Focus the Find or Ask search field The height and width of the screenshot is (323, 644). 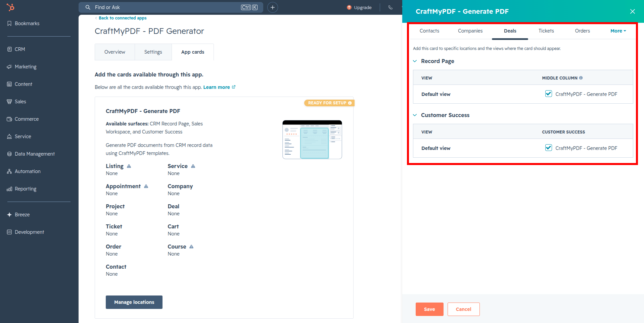(171, 7)
